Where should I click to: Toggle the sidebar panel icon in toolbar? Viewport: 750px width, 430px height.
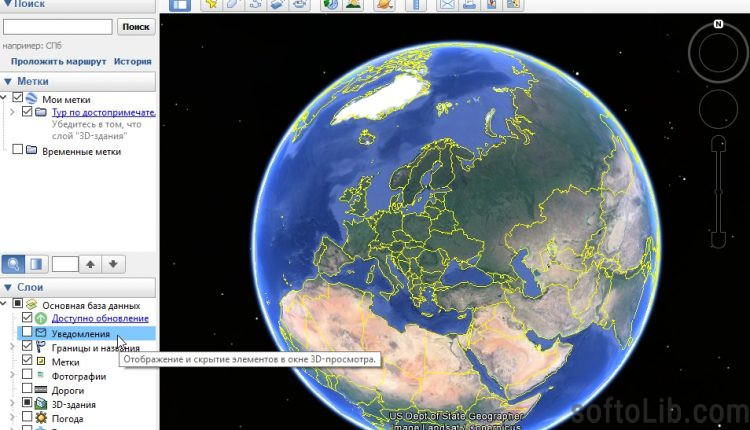[180, 5]
